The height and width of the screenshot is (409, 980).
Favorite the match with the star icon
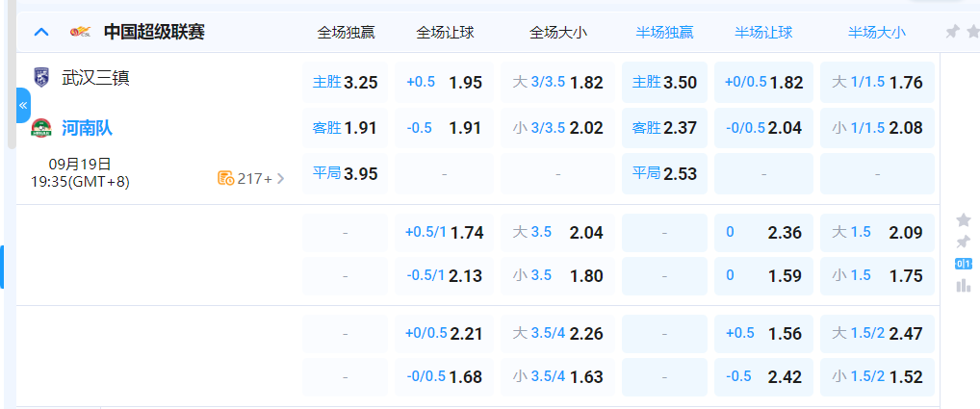pos(963,220)
